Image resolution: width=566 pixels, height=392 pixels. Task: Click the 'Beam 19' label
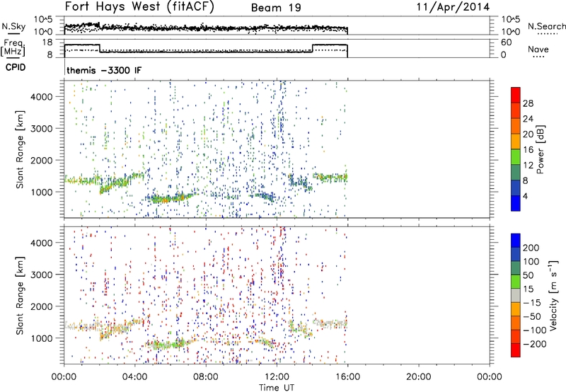(276, 8)
